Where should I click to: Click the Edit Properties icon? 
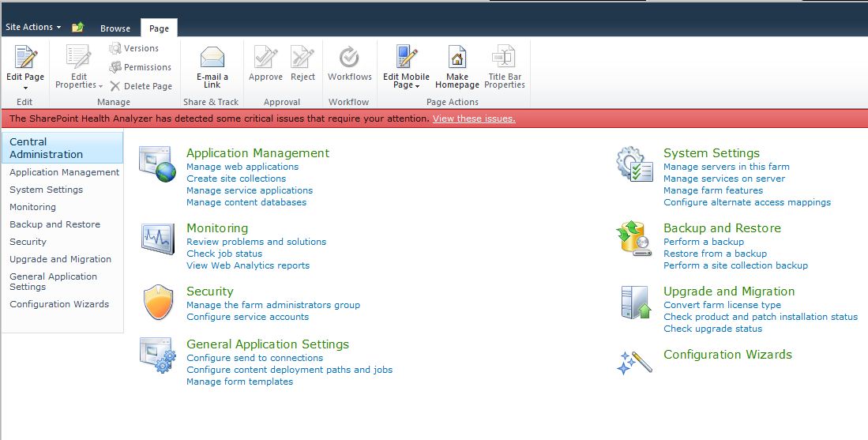(x=78, y=58)
